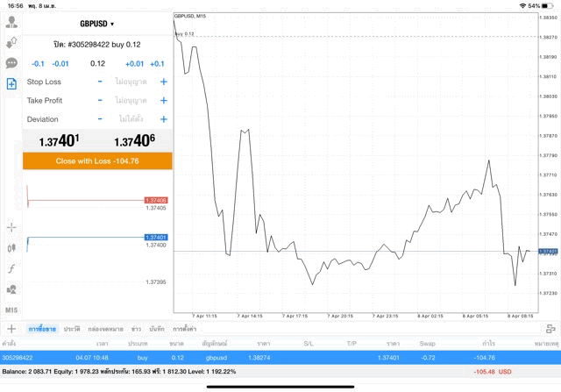This screenshot has width=561, height=392.
Task: Increase Take Profit with plus
Action: [164, 100]
